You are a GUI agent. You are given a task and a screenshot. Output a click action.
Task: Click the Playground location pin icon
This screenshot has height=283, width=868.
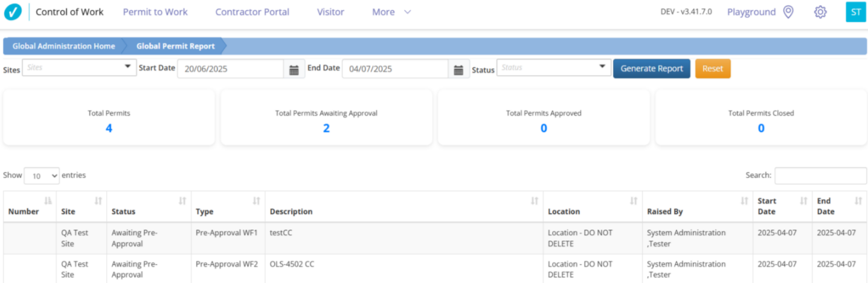[788, 12]
